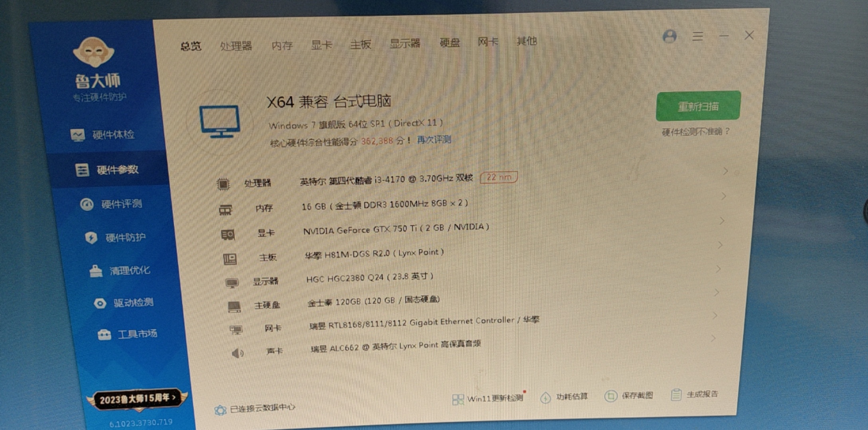Switch to the 总览 tab
The height and width of the screenshot is (430, 868).
[190, 46]
